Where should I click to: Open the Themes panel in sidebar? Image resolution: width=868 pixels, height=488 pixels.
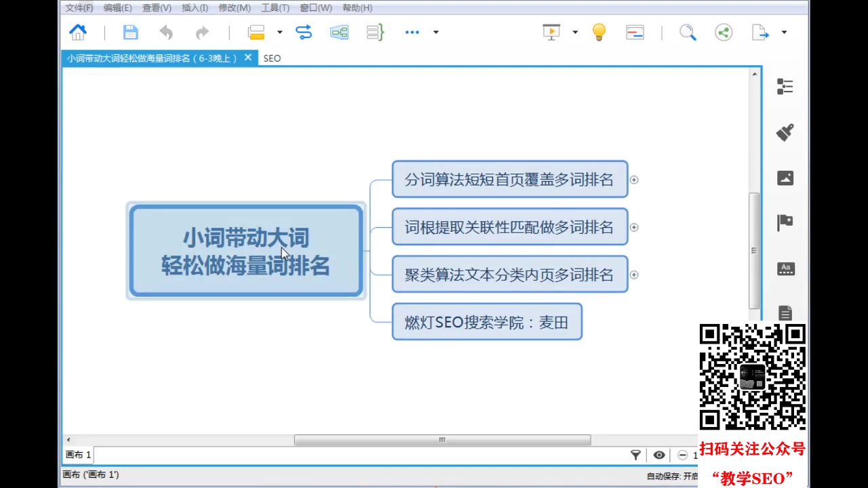pyautogui.click(x=785, y=268)
